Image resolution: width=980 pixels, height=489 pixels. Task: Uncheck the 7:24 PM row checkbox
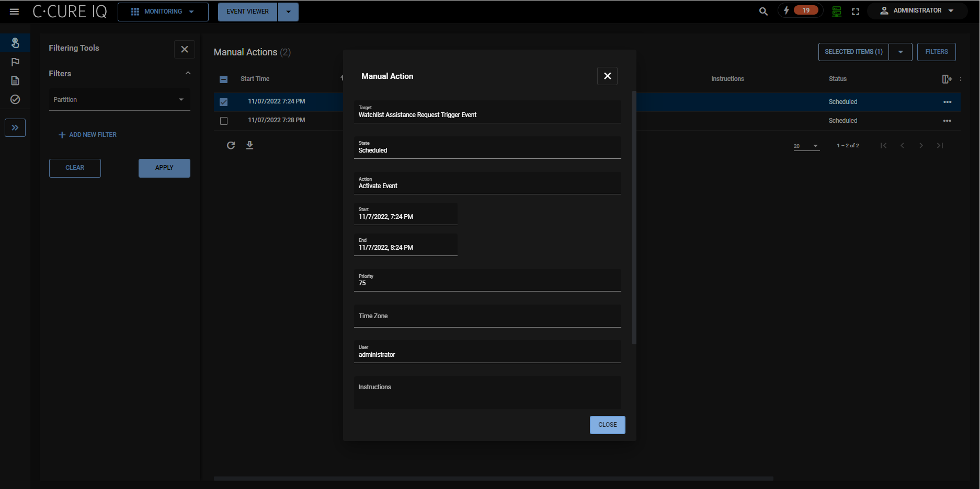click(x=224, y=102)
